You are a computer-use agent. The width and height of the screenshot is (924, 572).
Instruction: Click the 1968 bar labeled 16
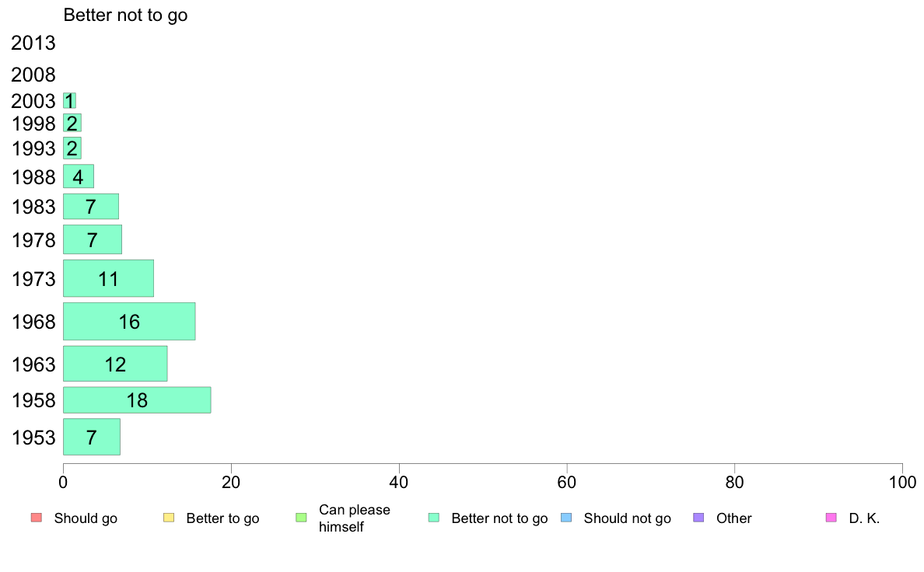click(129, 322)
